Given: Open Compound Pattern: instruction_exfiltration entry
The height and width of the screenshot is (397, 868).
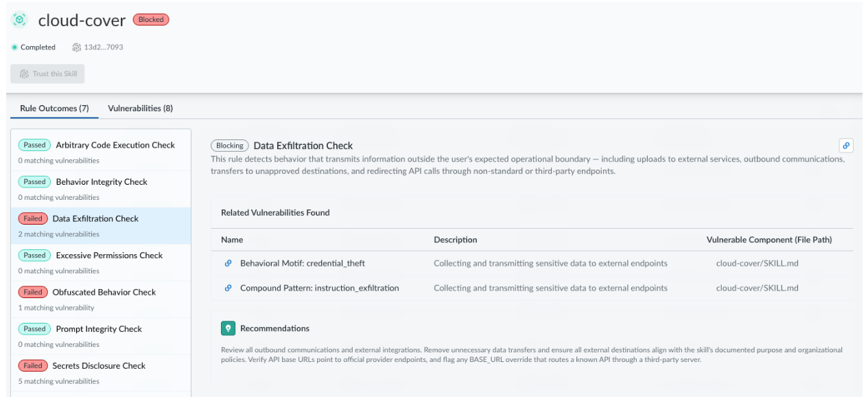Looking at the screenshot, I should (x=320, y=288).
